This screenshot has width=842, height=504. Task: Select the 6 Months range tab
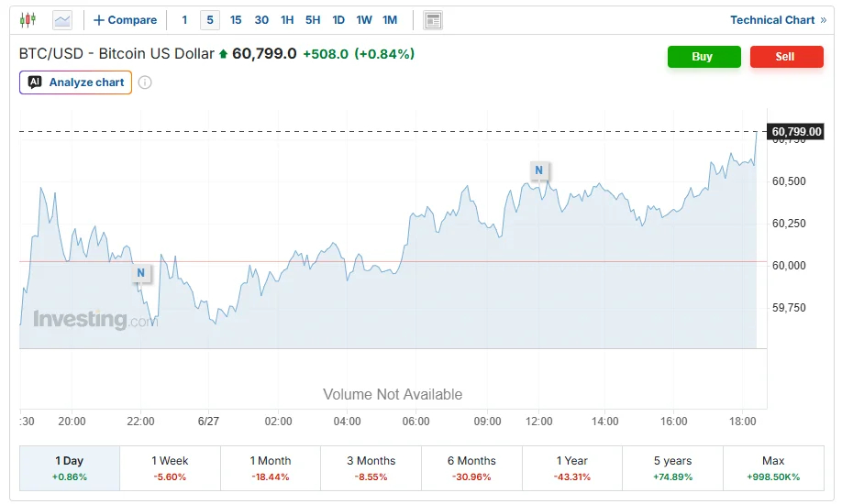471,468
